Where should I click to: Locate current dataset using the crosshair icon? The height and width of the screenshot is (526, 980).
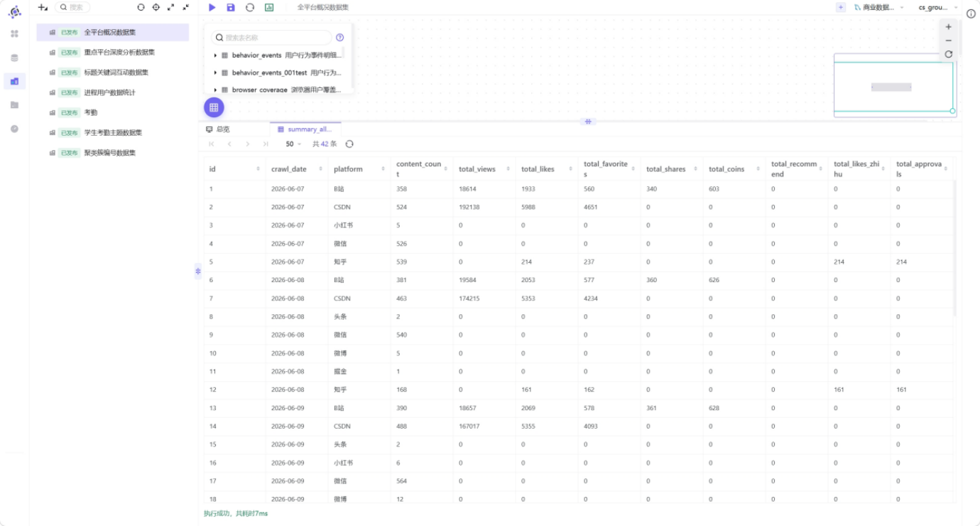click(x=156, y=7)
